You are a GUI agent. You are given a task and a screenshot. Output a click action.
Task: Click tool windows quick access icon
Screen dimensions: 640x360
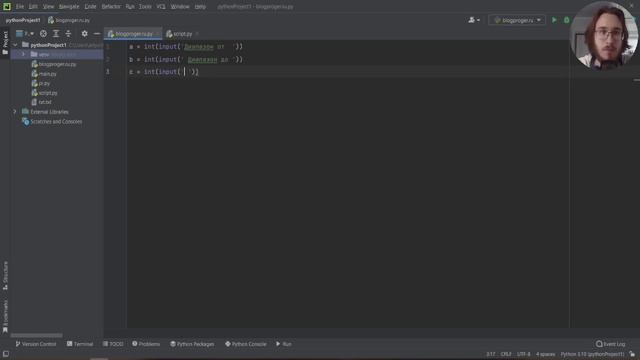pos(6,354)
